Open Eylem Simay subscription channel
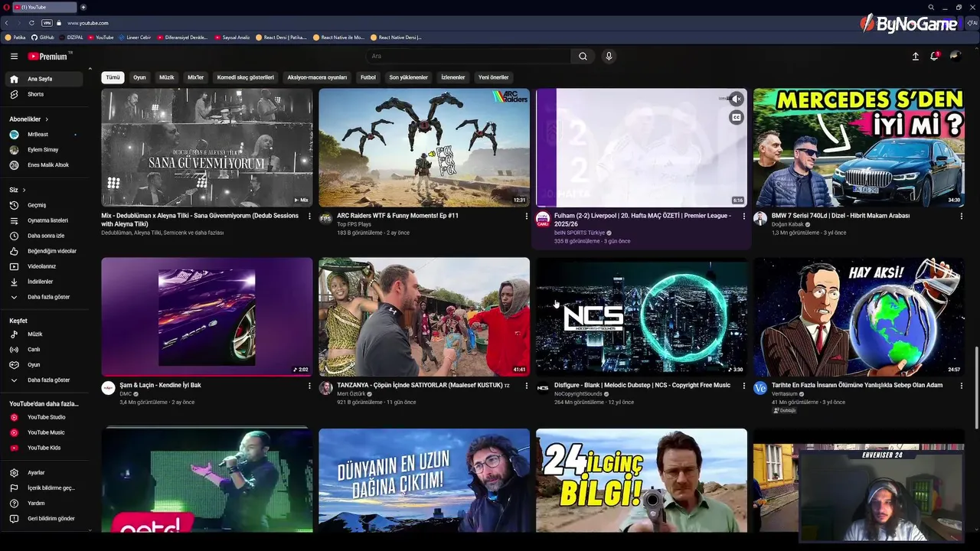 [44, 150]
